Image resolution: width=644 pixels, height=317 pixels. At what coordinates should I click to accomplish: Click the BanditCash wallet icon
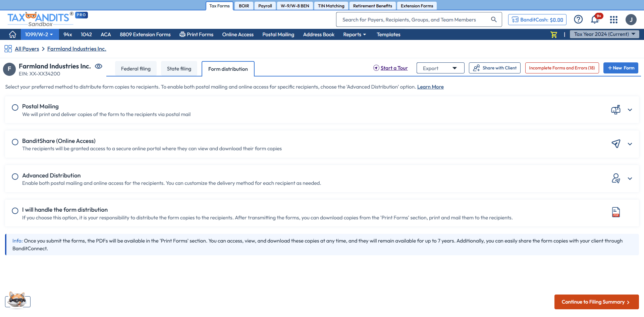[x=515, y=20]
